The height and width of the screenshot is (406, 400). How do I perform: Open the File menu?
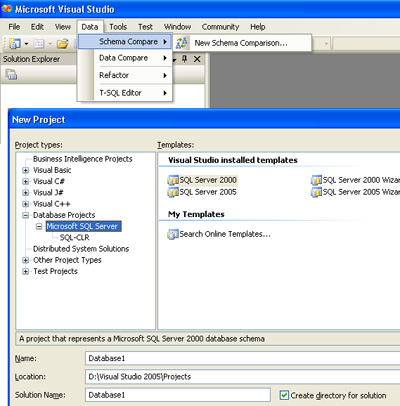tap(14, 27)
